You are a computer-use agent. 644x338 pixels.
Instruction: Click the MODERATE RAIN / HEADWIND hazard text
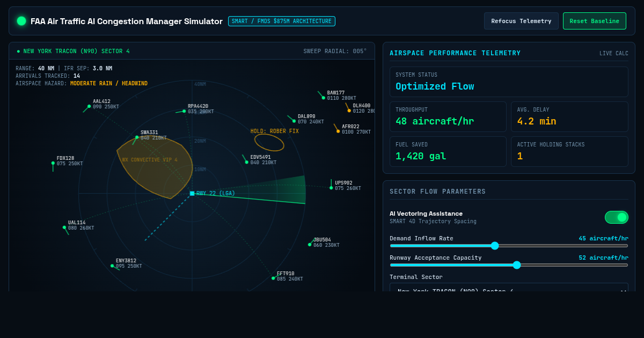click(x=109, y=84)
